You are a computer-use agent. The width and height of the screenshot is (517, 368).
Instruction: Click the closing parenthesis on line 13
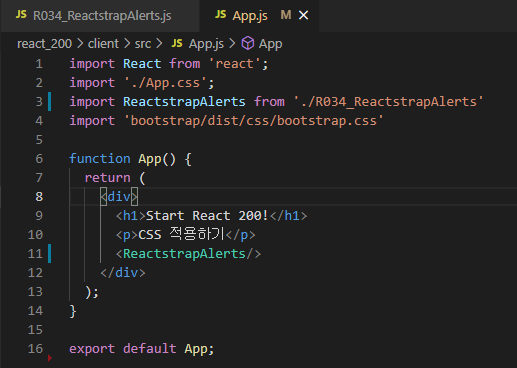pos(88,292)
